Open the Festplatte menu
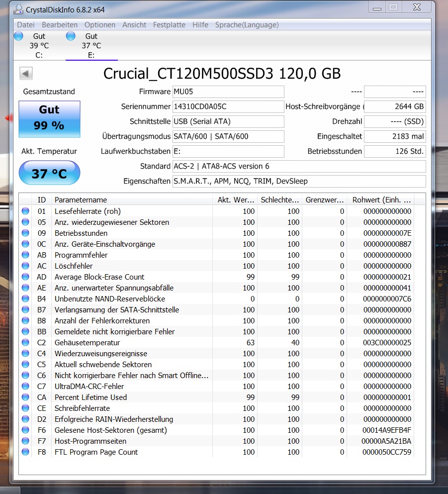Image resolution: width=448 pixels, height=494 pixels. pos(169,25)
